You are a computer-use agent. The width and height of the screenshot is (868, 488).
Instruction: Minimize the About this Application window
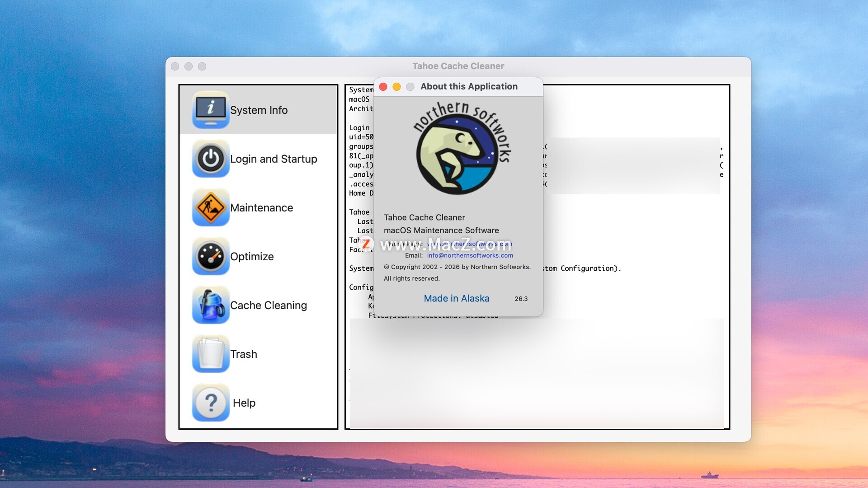coord(396,87)
